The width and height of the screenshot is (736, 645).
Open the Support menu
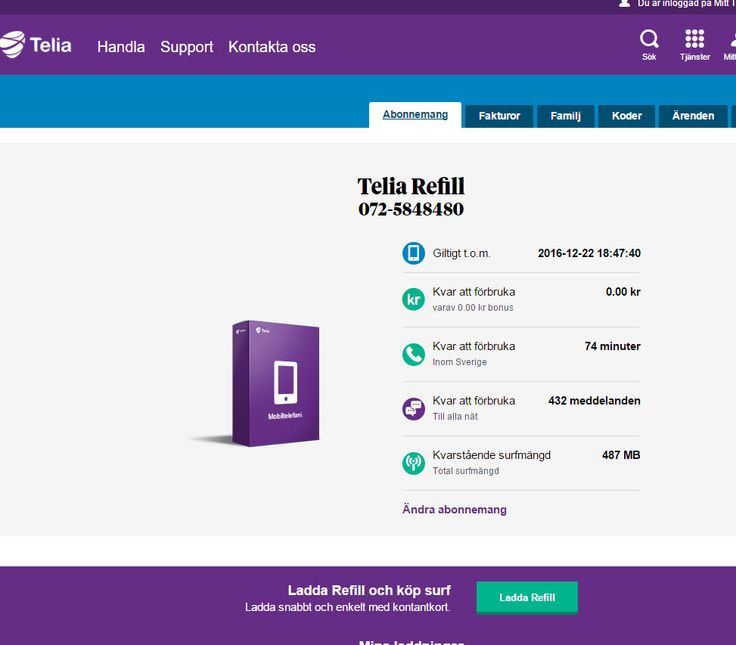point(187,47)
